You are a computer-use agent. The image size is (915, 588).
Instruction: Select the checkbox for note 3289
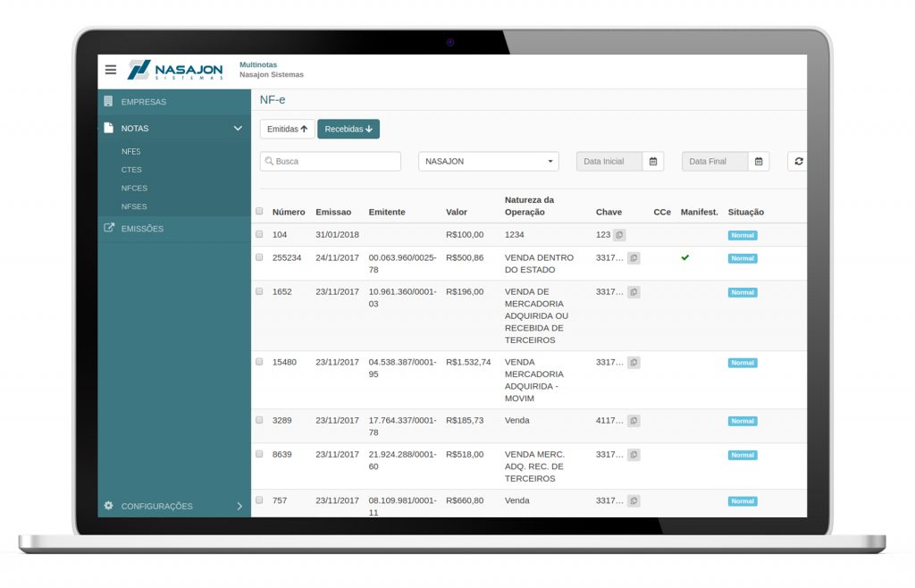pos(259,420)
